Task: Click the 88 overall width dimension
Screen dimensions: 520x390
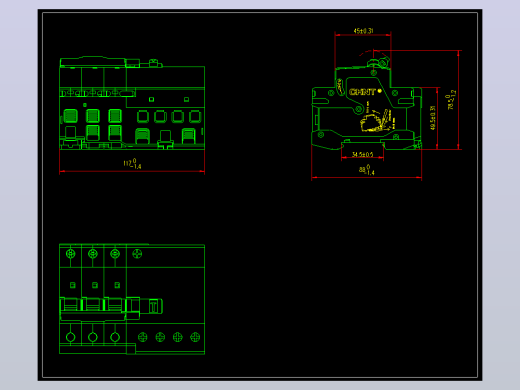Action: click(x=367, y=170)
